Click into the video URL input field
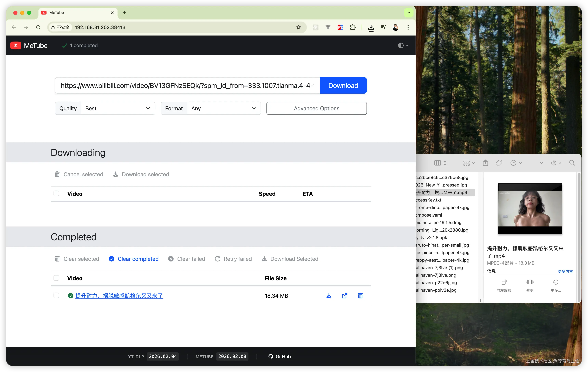 coord(187,86)
